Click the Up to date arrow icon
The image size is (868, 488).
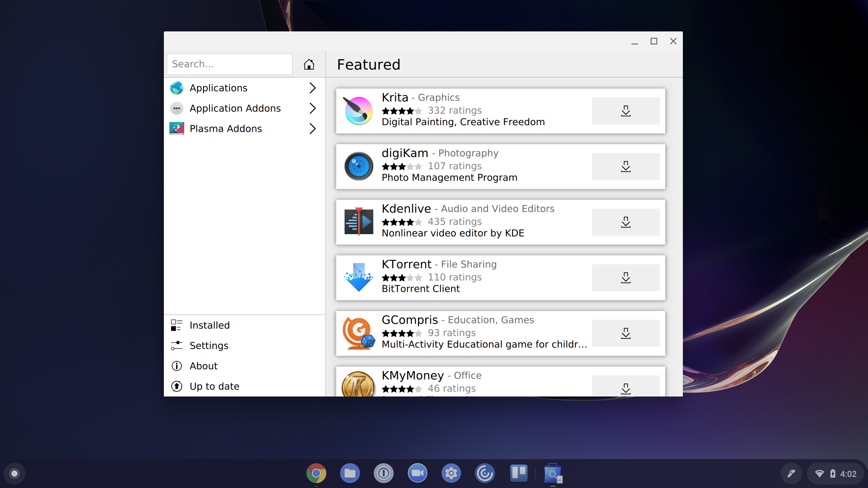click(177, 386)
